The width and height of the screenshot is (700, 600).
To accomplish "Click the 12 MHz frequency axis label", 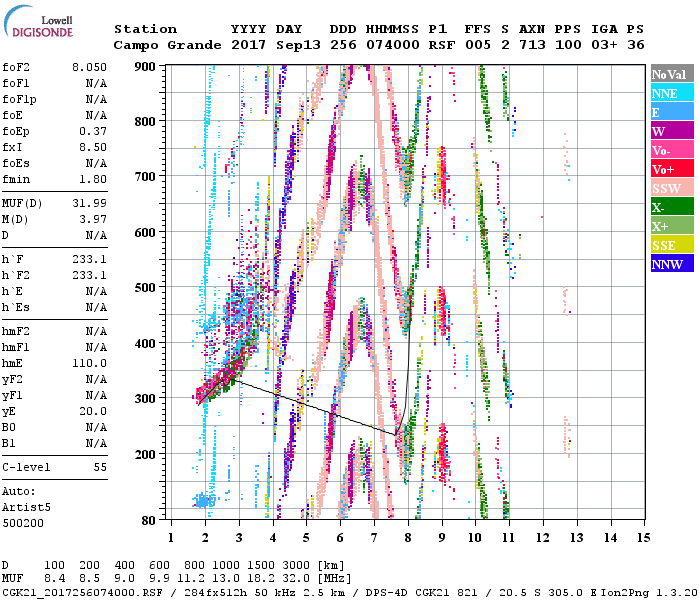I will [x=543, y=538].
